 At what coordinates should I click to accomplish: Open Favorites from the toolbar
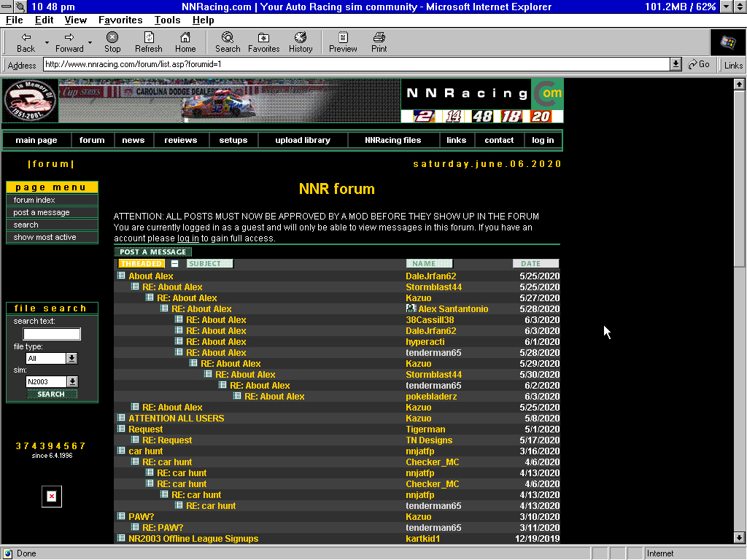pyautogui.click(x=263, y=42)
